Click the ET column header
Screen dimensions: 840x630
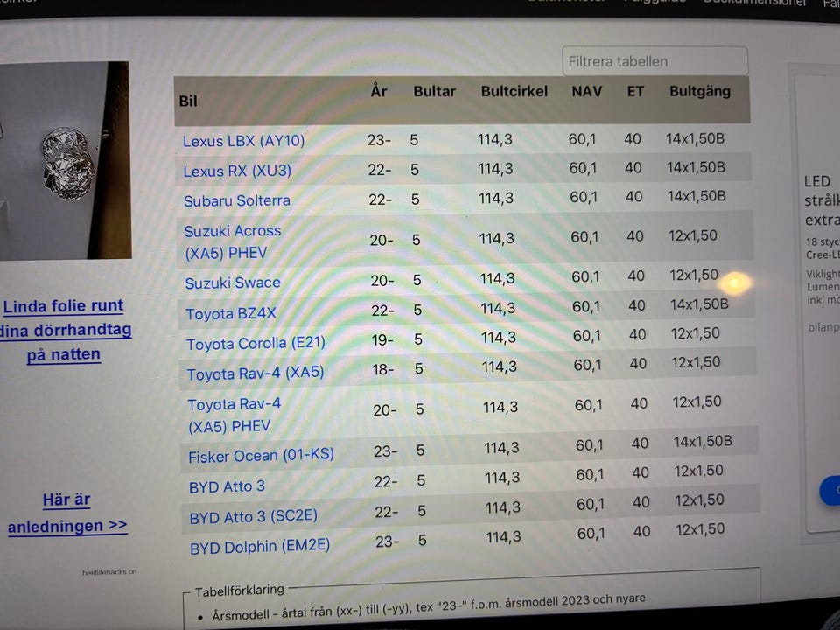point(635,92)
